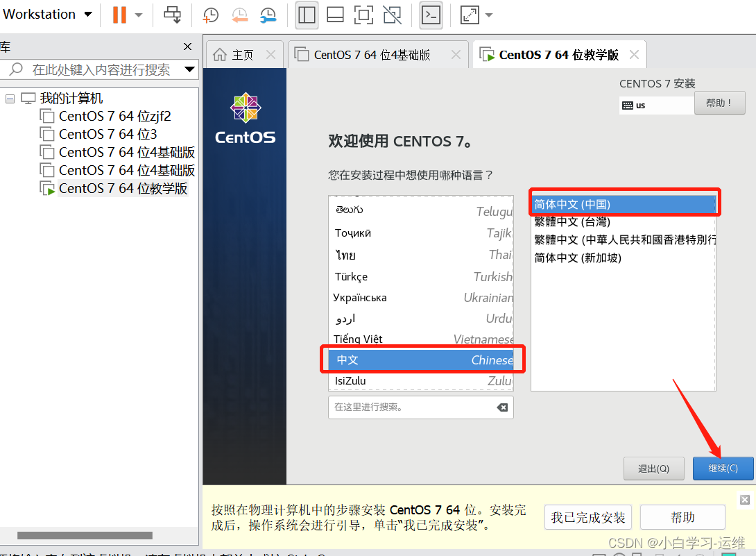This screenshot has width=756, height=556.
Task: Select Vietnamese in the language list
Action: pyautogui.click(x=421, y=339)
